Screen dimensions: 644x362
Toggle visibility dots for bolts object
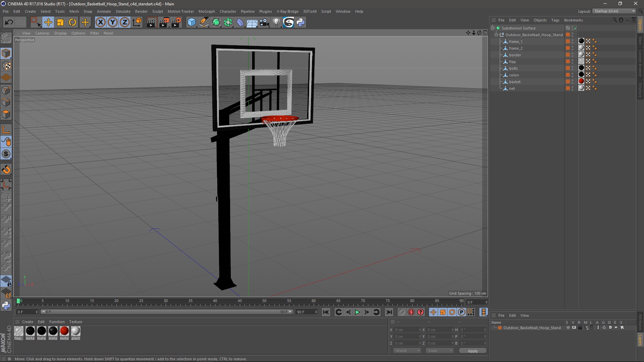(x=573, y=68)
